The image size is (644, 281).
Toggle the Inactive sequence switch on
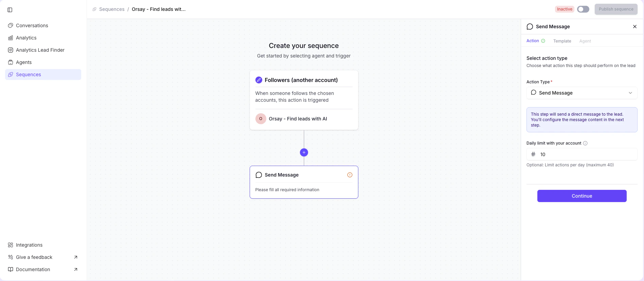pos(583,9)
